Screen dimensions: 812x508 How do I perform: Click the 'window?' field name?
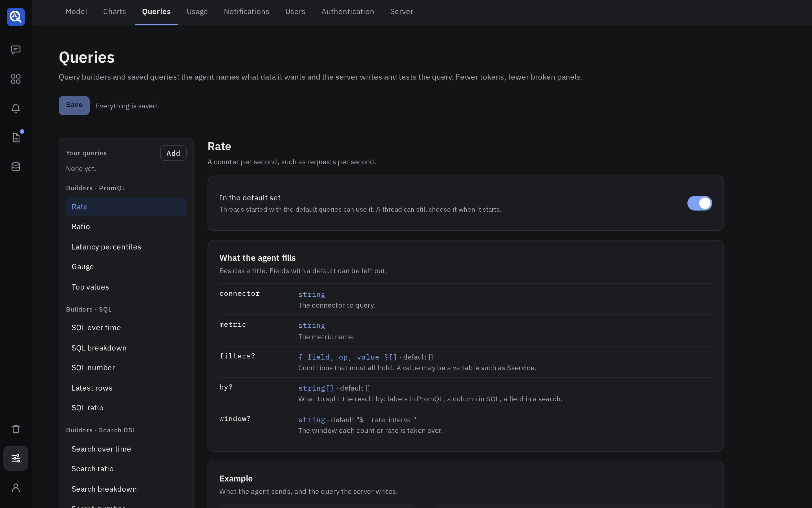click(x=235, y=419)
